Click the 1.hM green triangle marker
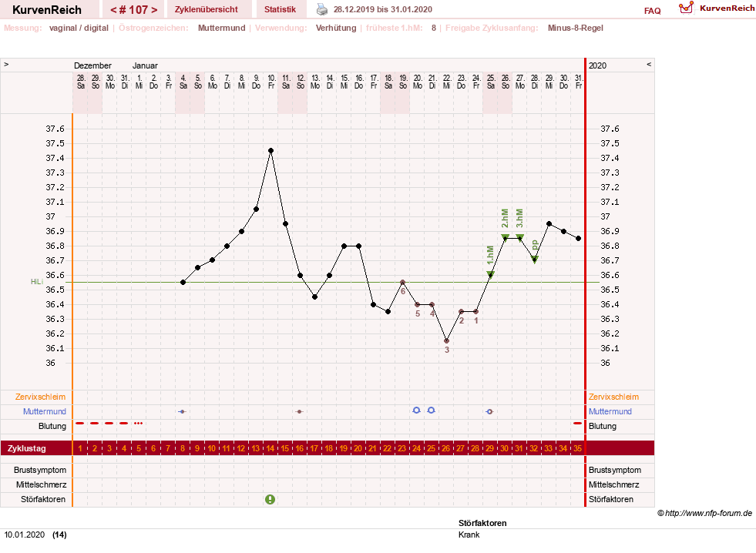The width and height of the screenshot is (756, 553). 490,274
